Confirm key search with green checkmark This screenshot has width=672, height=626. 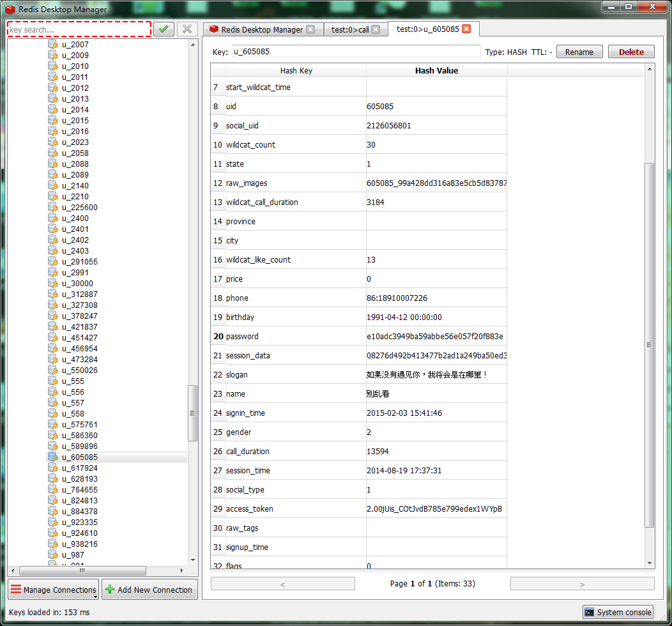[x=164, y=29]
